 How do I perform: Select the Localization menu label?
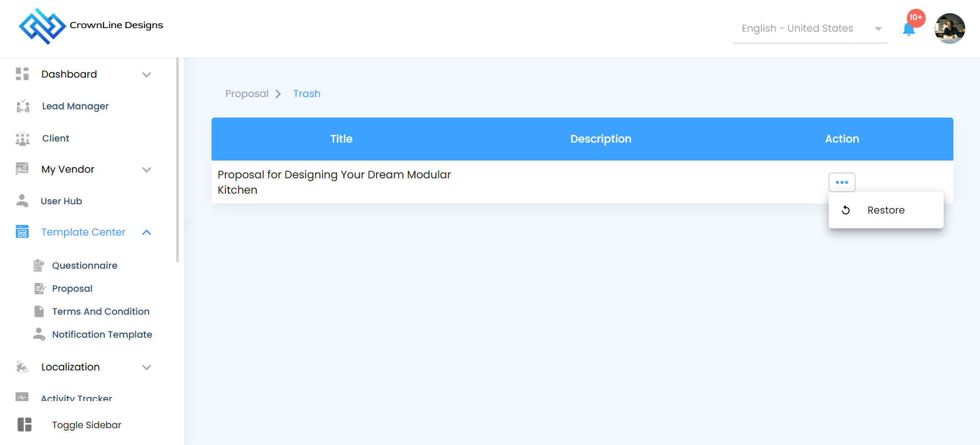pyautogui.click(x=71, y=367)
